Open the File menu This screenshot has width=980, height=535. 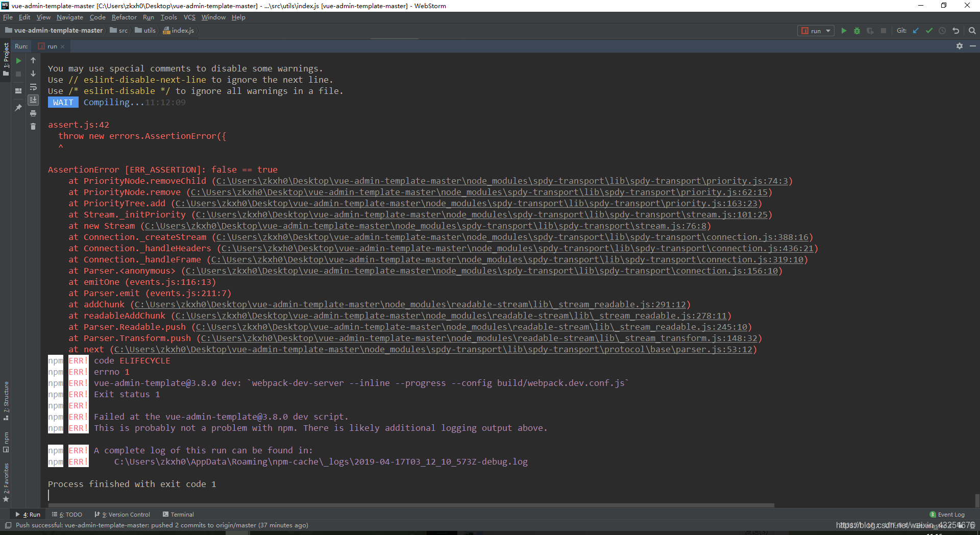click(x=8, y=17)
